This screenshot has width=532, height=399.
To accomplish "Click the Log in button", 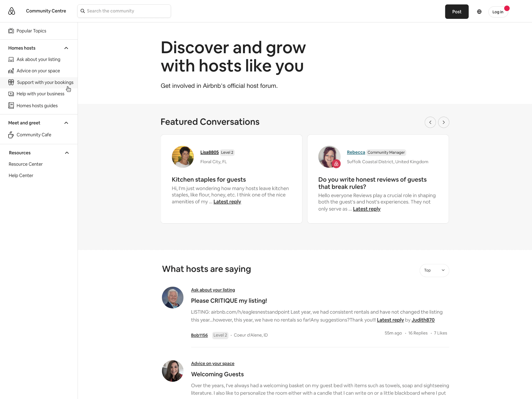I will [x=498, y=12].
